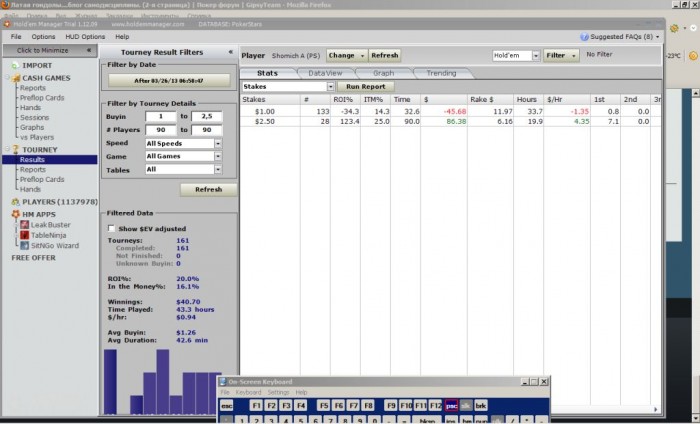Enable Show $EV adjusted checkbox
Image resolution: width=700 pixels, height=424 pixels.
pos(112,229)
